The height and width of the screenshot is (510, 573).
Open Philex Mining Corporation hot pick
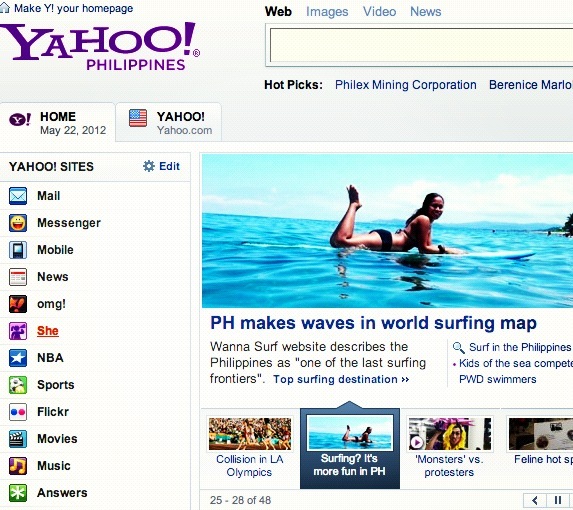406,85
